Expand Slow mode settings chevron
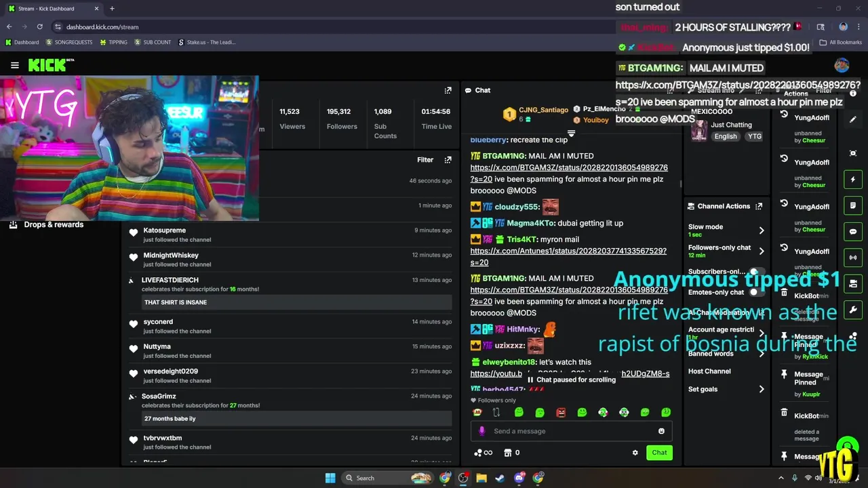The height and width of the screenshot is (488, 868). point(762,230)
